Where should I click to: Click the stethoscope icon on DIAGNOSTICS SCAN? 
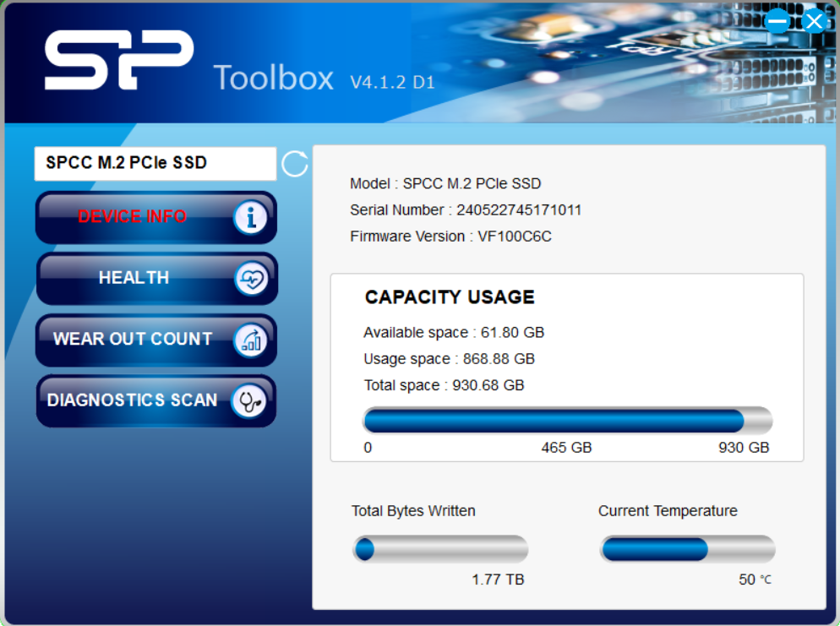[249, 402]
